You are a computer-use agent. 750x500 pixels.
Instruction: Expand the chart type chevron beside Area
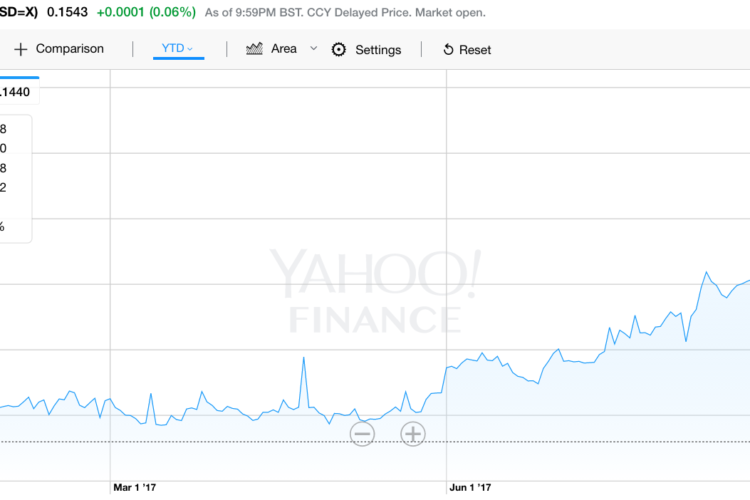coord(313,48)
